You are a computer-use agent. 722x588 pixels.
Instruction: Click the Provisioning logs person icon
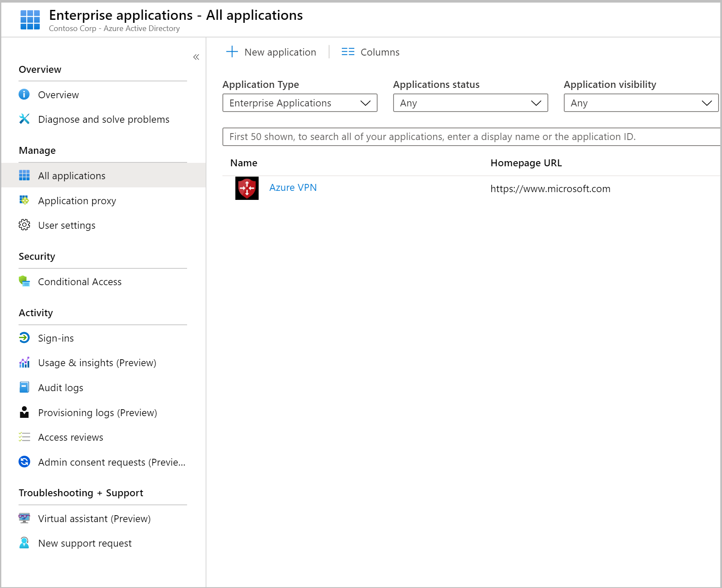tap(24, 412)
